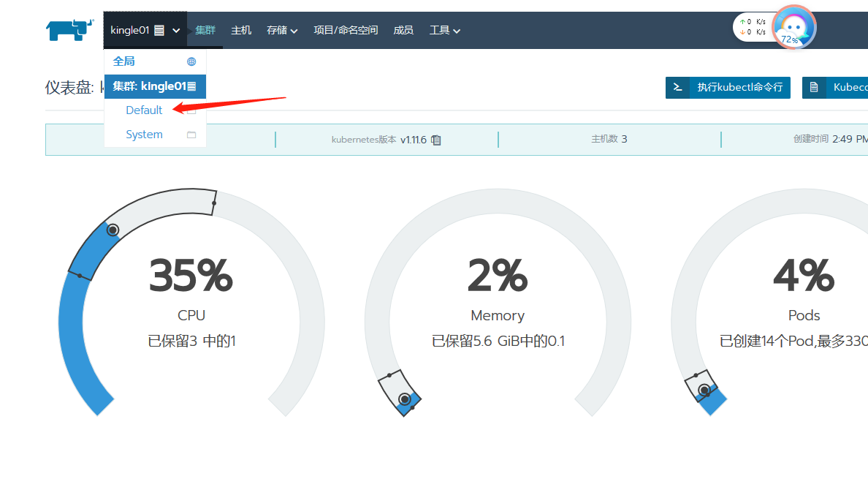
Task: Copy the kubernetes version with clipboard icon
Action: click(x=436, y=140)
